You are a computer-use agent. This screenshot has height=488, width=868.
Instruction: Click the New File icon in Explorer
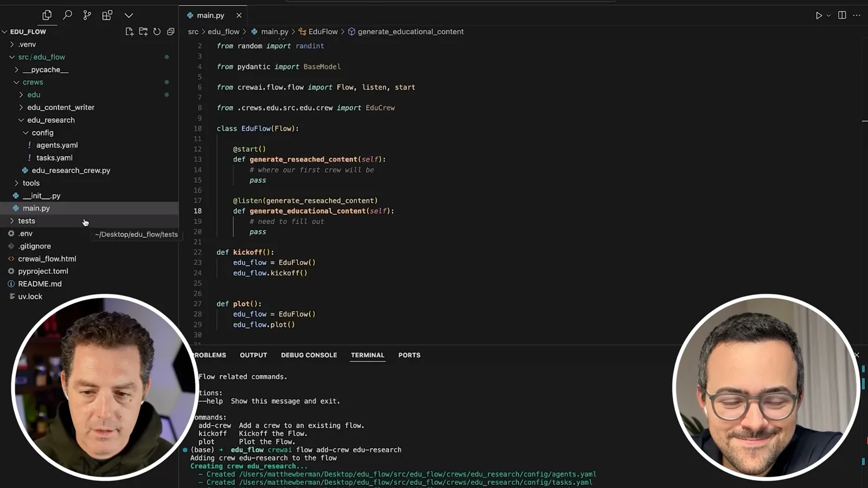click(129, 31)
